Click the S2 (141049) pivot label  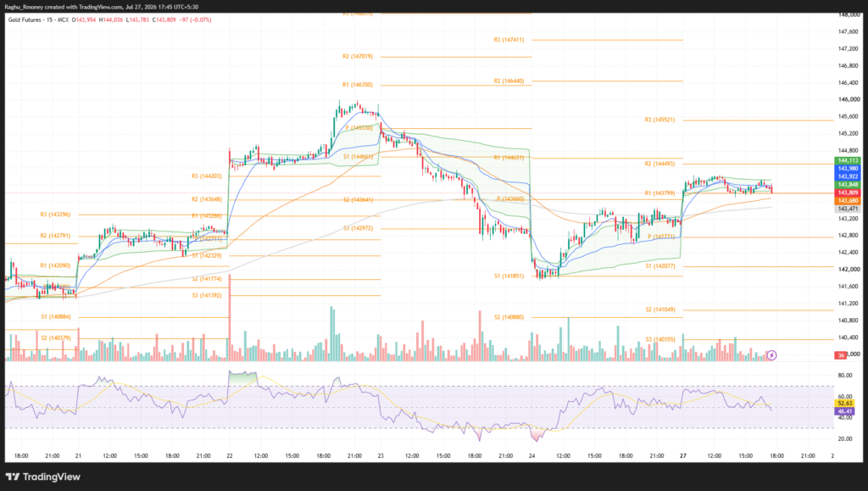(660, 310)
